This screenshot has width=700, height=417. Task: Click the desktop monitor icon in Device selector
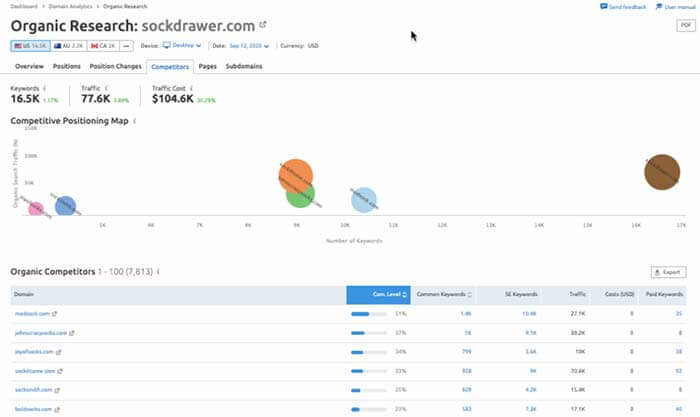[x=167, y=46]
